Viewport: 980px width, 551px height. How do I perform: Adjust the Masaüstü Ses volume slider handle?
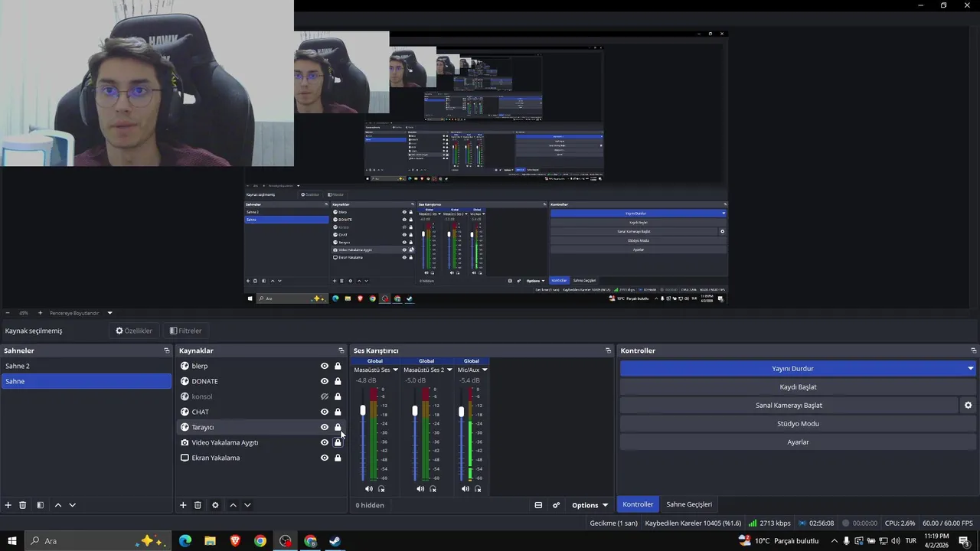pyautogui.click(x=363, y=411)
